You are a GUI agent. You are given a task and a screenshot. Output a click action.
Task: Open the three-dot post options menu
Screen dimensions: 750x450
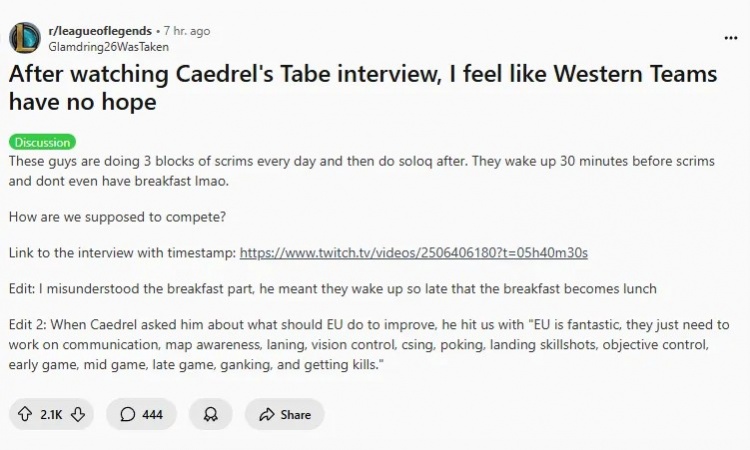pos(730,38)
